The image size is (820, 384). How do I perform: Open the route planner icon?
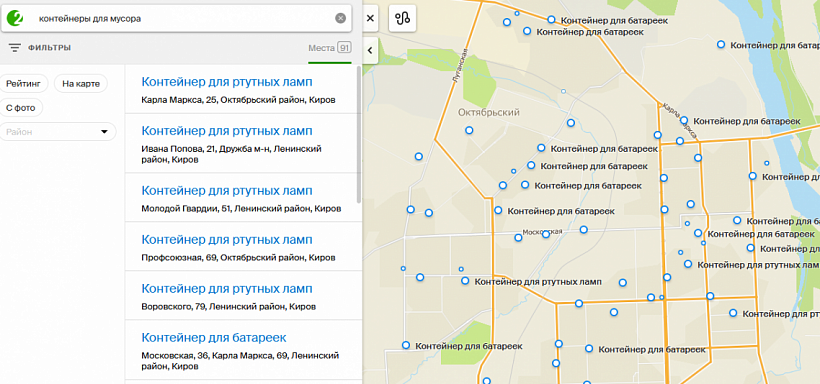coord(403,18)
